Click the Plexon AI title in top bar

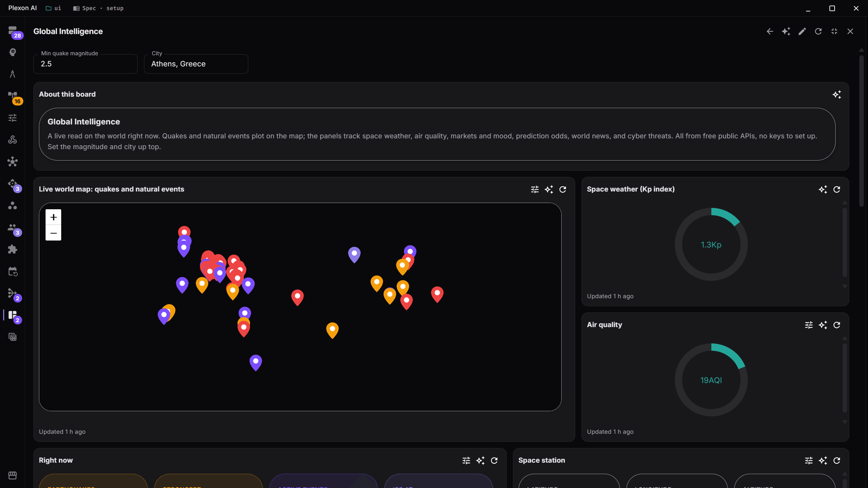(23, 8)
